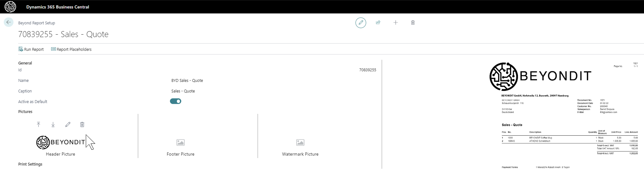
Task: Open Report Placeholders action
Action: (71, 49)
